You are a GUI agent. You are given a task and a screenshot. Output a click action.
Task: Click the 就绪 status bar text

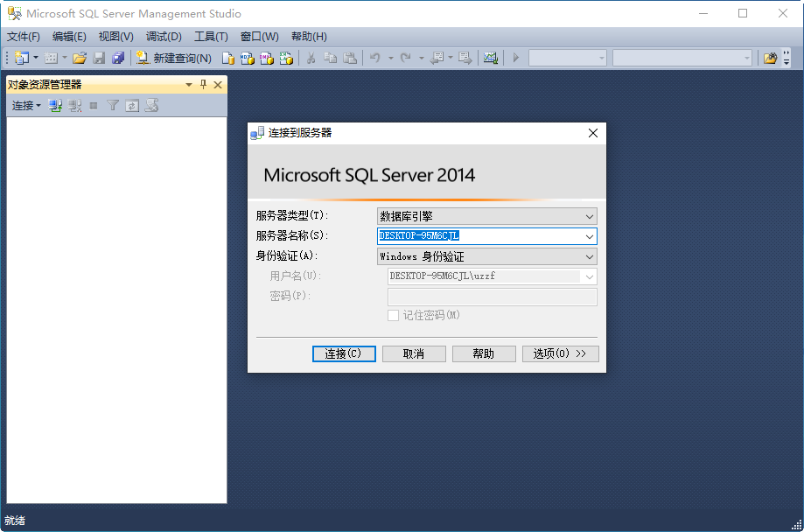click(14, 521)
